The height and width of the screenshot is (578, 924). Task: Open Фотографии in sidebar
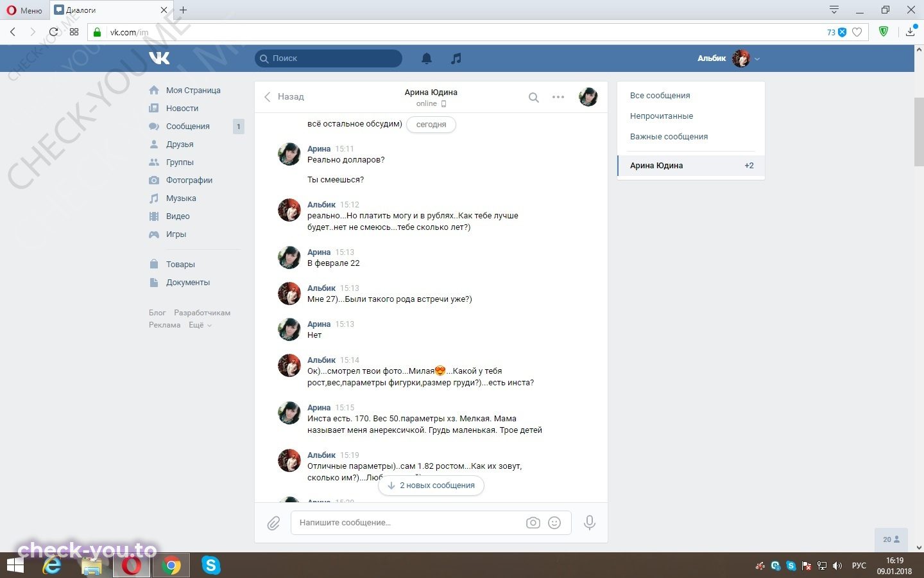click(x=189, y=180)
